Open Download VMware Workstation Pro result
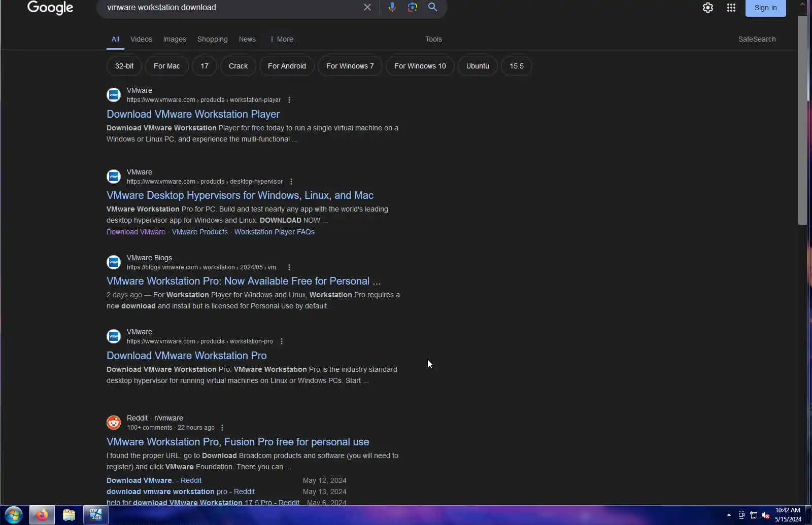The height and width of the screenshot is (525, 812). 186,356
